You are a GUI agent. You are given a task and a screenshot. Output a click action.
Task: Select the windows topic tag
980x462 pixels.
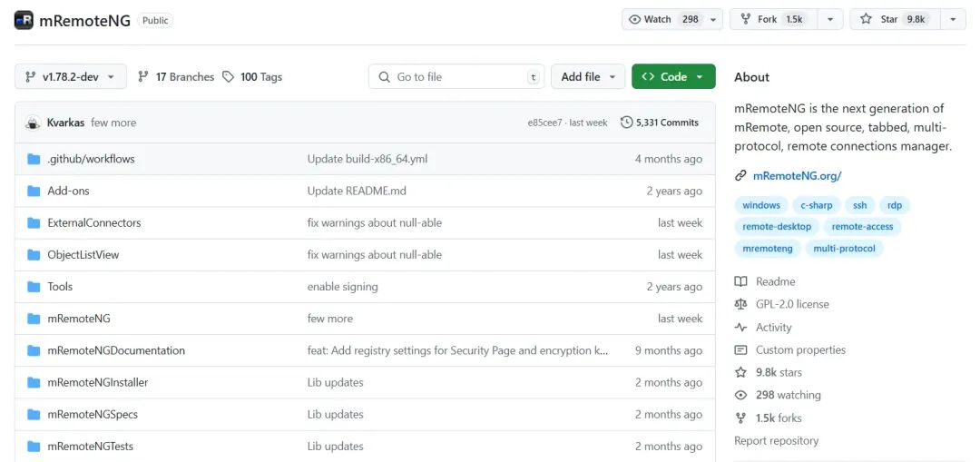tap(761, 205)
